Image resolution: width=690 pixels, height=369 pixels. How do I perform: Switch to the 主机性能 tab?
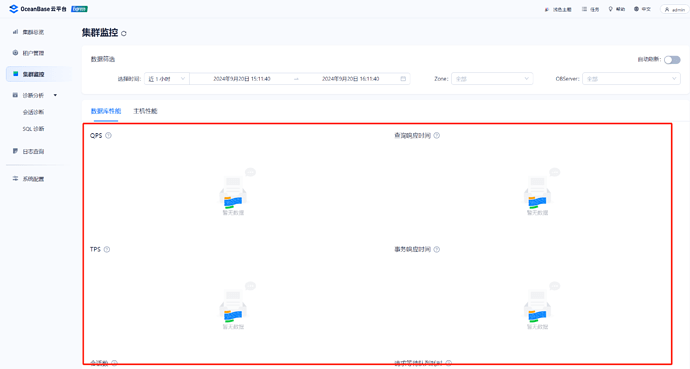click(x=145, y=111)
